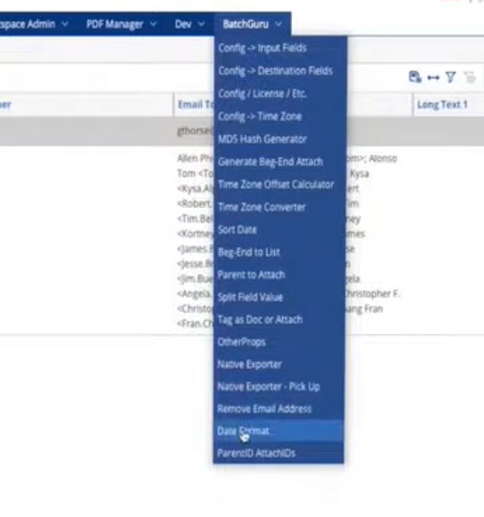Open the PDF Manager tab

click(114, 24)
